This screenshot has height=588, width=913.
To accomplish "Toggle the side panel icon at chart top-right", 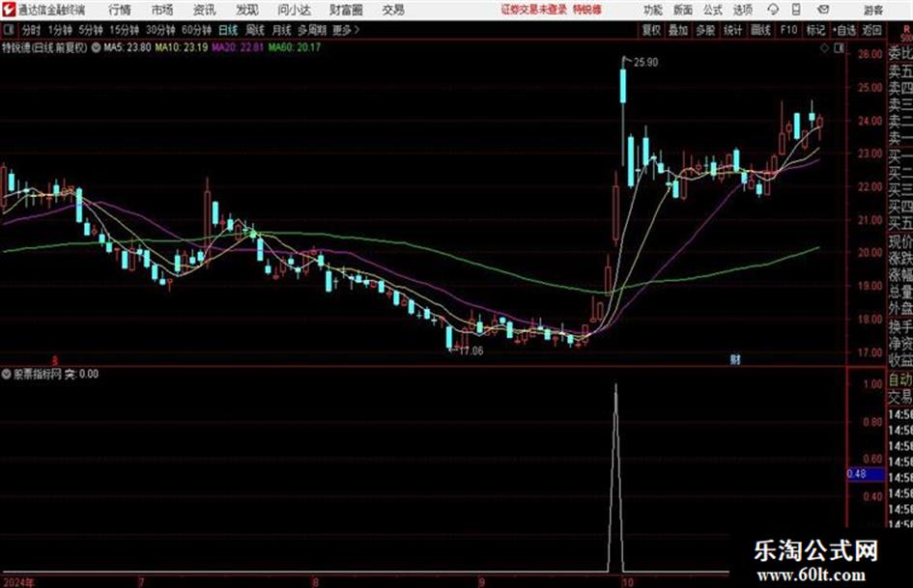I will pyautogui.click(x=839, y=48).
